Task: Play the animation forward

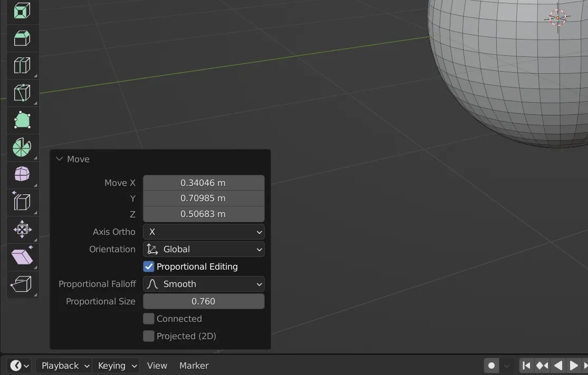Action: 573,365
